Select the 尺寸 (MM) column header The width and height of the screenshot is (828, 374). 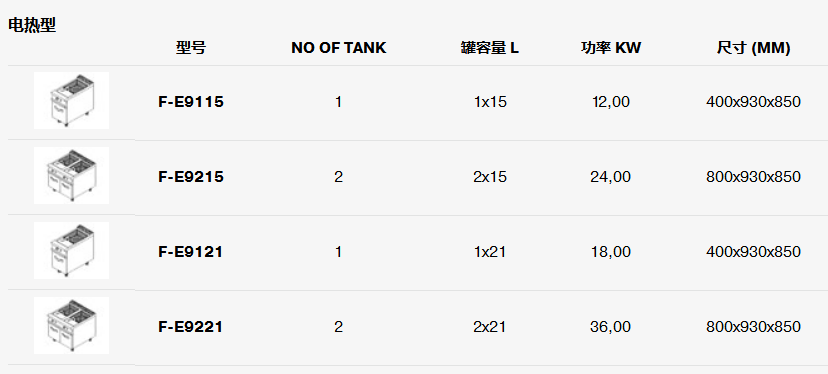point(754,48)
